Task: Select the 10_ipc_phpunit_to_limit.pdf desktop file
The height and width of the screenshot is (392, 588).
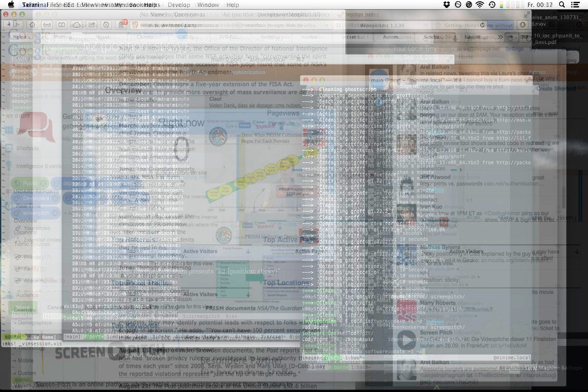Action: point(556,39)
